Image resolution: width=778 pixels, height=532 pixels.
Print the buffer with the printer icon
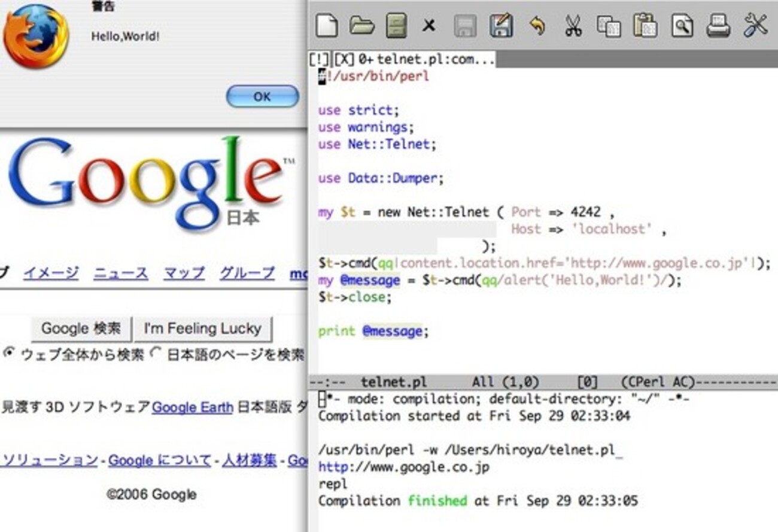pyautogui.click(x=718, y=26)
